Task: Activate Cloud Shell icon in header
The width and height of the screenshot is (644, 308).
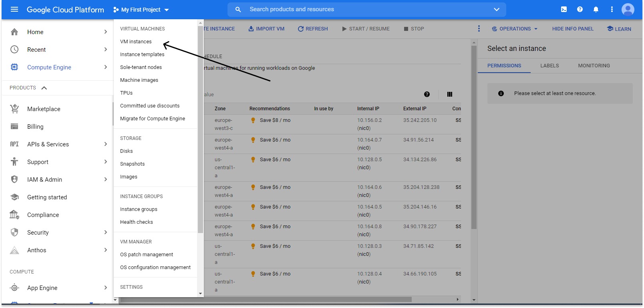Action: pyautogui.click(x=564, y=9)
